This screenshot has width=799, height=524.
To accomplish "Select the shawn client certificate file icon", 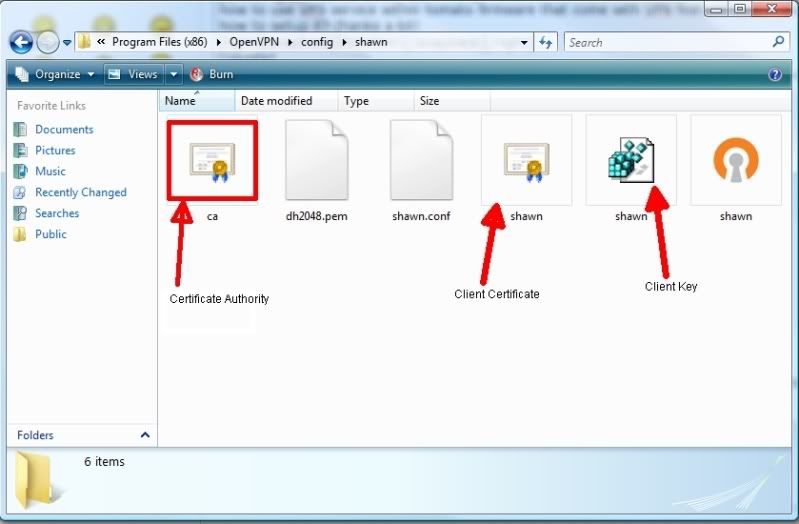I will 526,162.
